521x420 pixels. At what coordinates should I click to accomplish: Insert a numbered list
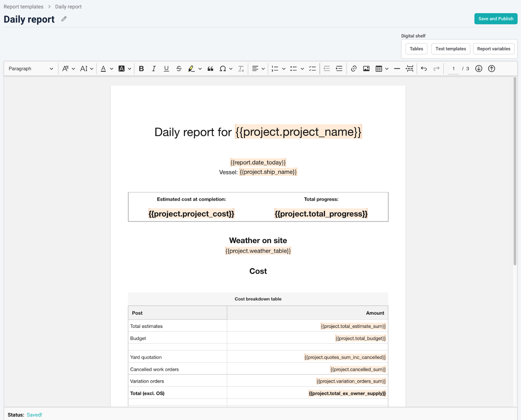click(x=275, y=69)
